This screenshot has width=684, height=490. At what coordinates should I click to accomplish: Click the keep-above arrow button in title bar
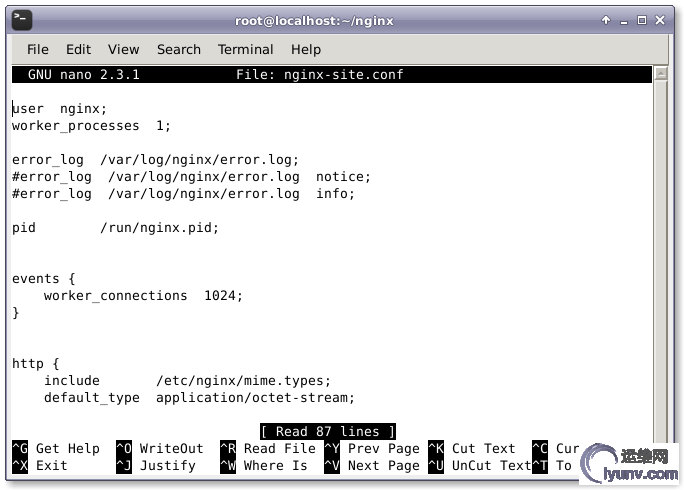(x=606, y=20)
